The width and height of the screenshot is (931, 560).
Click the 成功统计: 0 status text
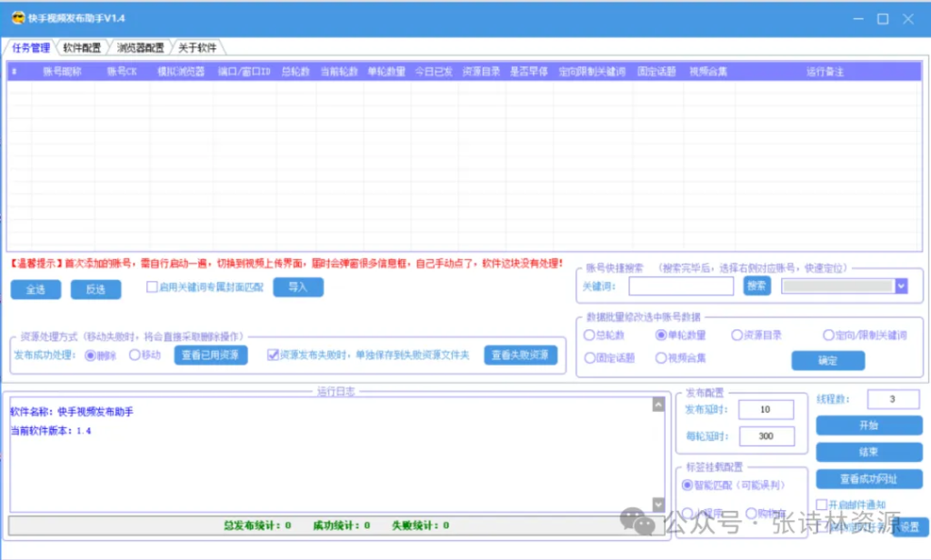(x=342, y=525)
